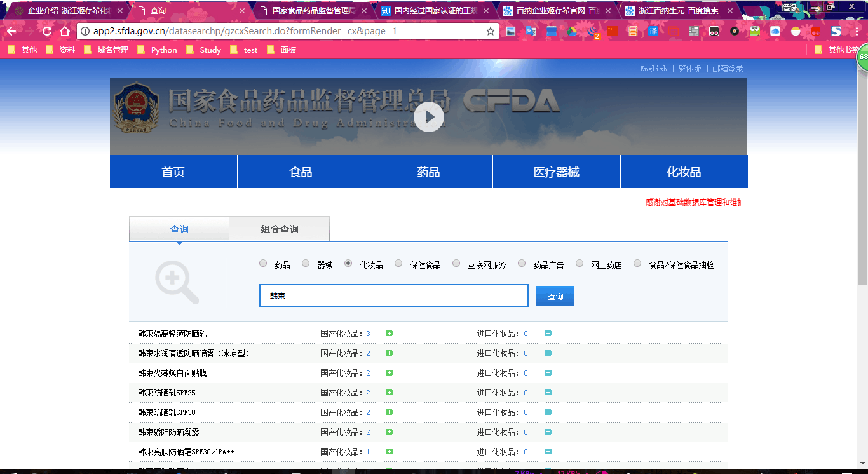Expand 进口化妆品 for 韩束隔离轻薄防晒乳
This screenshot has height=474, width=868.
coord(548,334)
